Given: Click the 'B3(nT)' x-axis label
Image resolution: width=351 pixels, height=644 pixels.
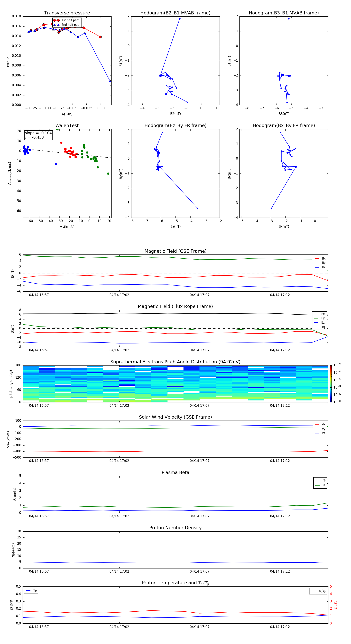Looking at the screenshot, I should coord(284,114).
